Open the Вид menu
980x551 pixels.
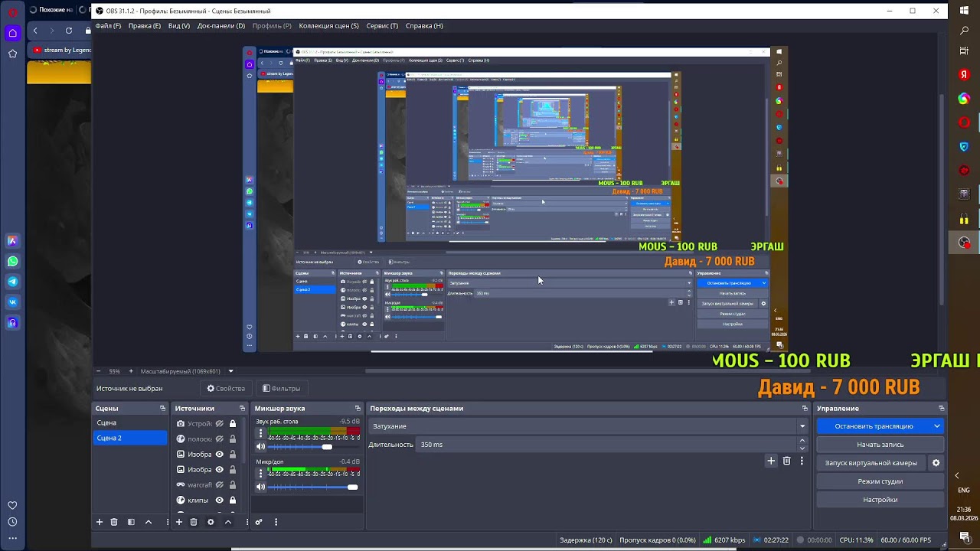pyautogui.click(x=178, y=26)
